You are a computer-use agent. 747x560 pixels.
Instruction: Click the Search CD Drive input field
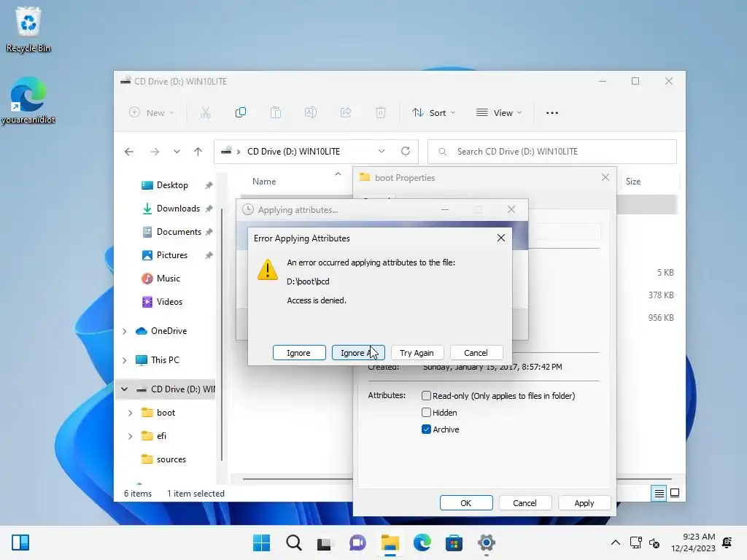click(552, 152)
